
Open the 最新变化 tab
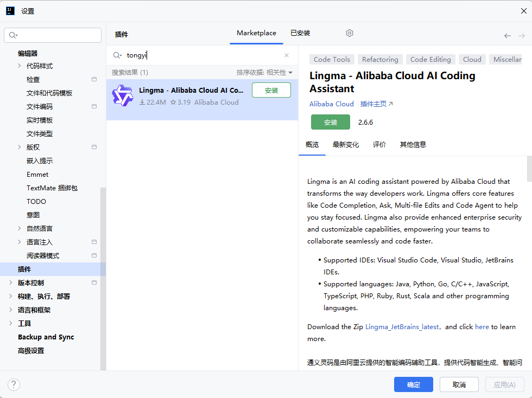tap(346, 145)
